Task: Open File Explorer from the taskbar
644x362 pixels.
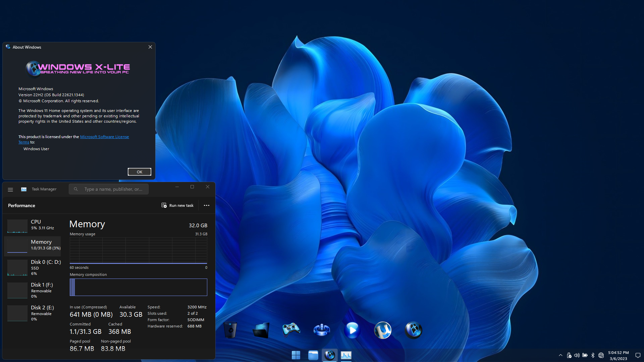Action: point(313,355)
